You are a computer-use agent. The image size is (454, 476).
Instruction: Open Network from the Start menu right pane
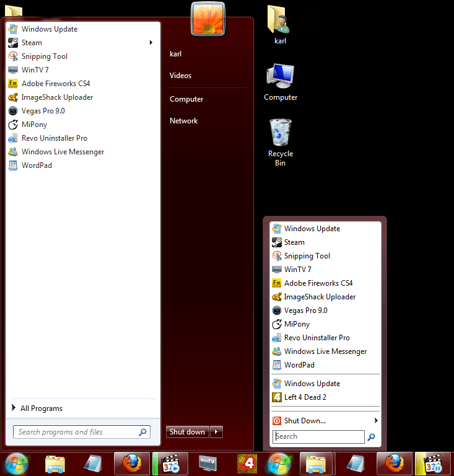coord(184,121)
